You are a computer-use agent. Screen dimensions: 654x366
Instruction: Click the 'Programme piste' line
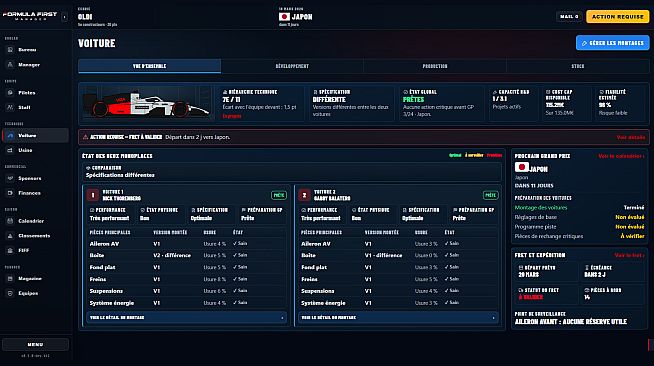pos(579,226)
